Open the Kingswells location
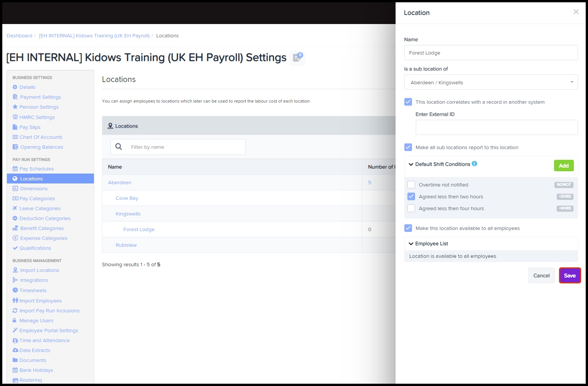Image resolution: width=588 pixels, height=386 pixels. (128, 214)
